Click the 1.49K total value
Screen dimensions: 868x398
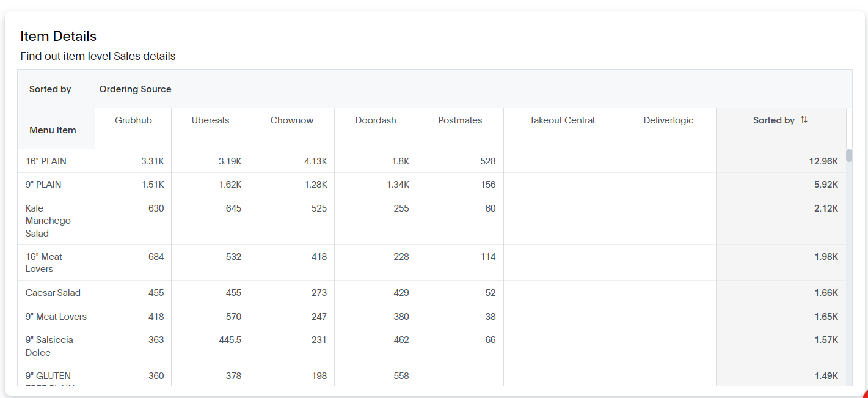click(x=826, y=376)
